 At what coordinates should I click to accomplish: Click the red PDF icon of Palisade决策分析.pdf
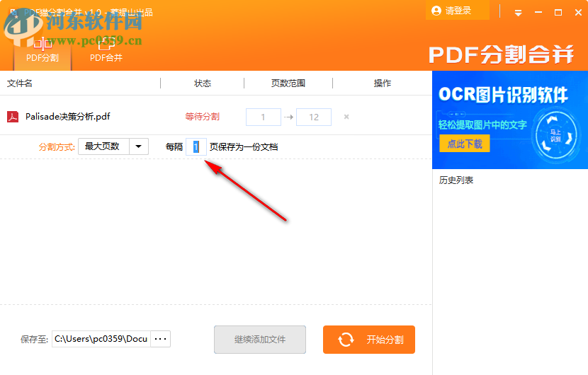point(13,117)
